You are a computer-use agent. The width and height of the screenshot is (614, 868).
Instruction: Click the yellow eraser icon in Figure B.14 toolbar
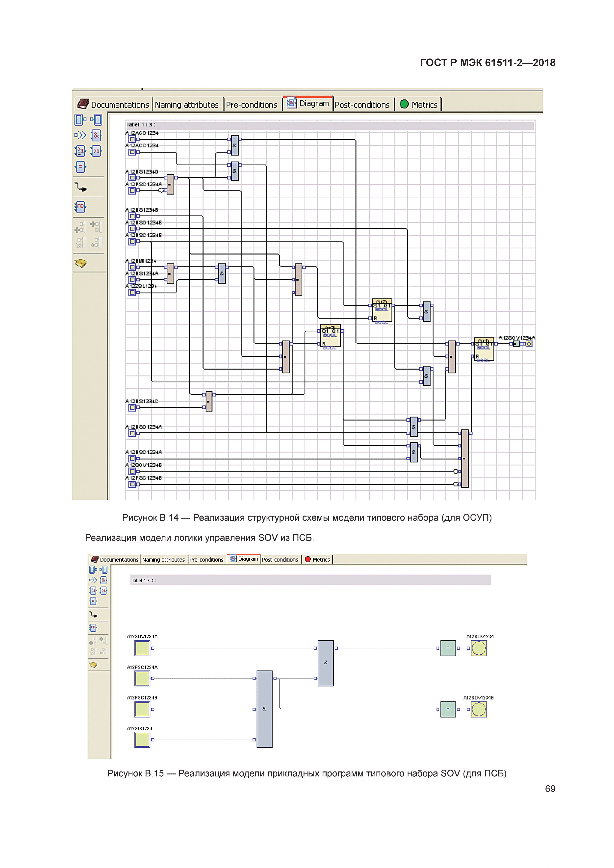(x=80, y=263)
